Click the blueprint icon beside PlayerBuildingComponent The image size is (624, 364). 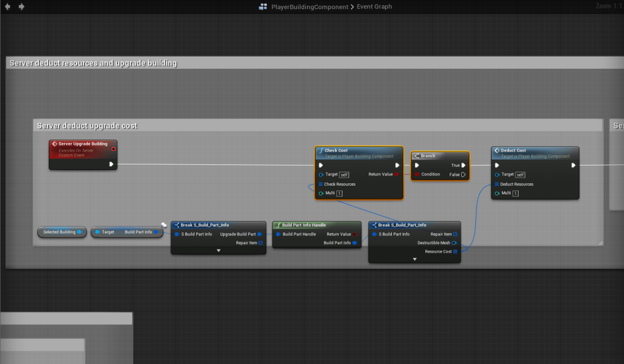pos(263,7)
